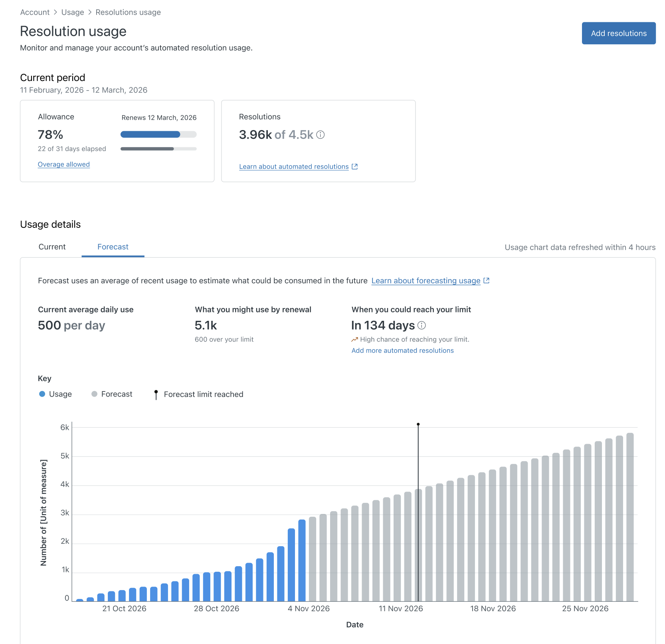The image size is (665, 644).
Task: Open Learn about automated resolutions link
Action: click(x=294, y=167)
